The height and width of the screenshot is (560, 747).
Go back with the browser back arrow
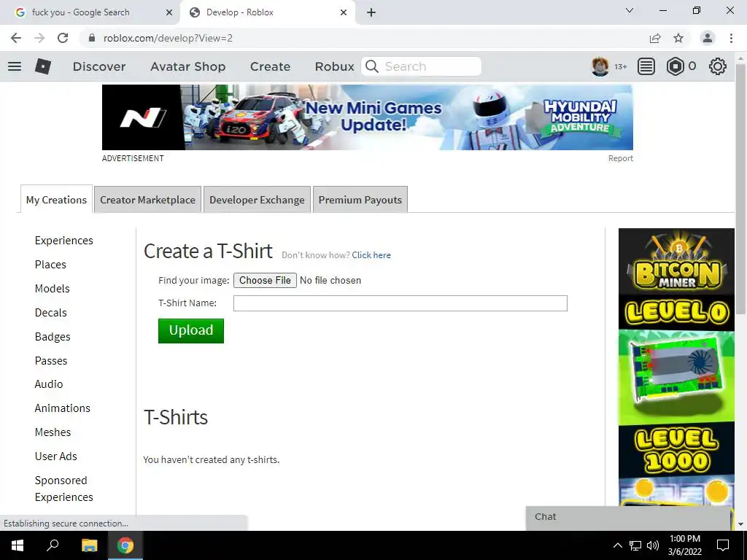point(16,38)
